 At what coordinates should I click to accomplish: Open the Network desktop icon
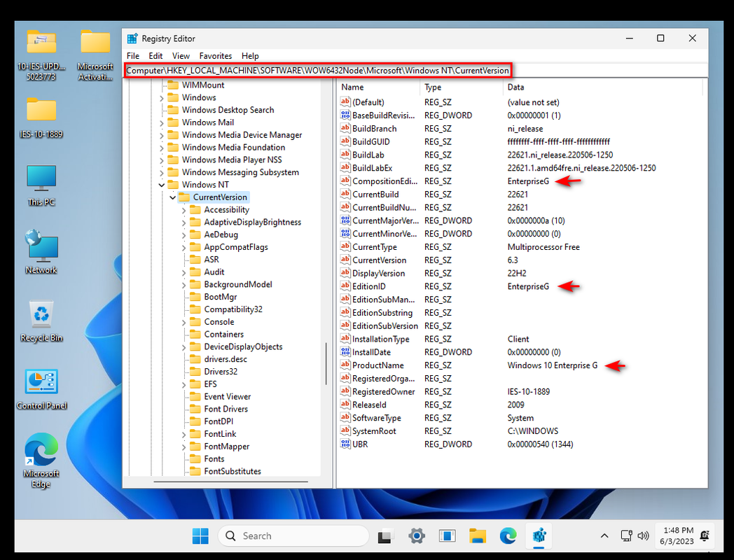pos(41,252)
